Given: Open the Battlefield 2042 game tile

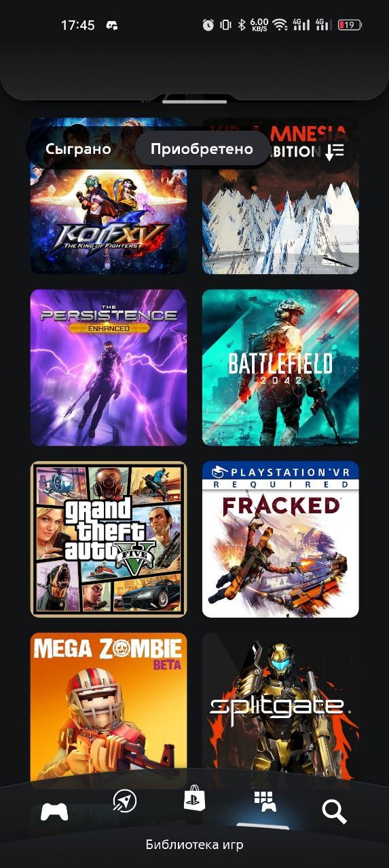Looking at the screenshot, I should [280, 368].
